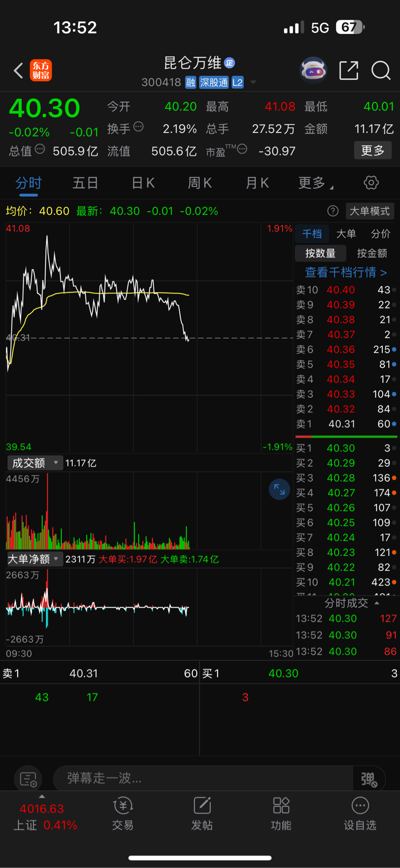This screenshot has width=400, height=868.
Task: Toggle 大单模式 button
Action: pyautogui.click(x=369, y=211)
